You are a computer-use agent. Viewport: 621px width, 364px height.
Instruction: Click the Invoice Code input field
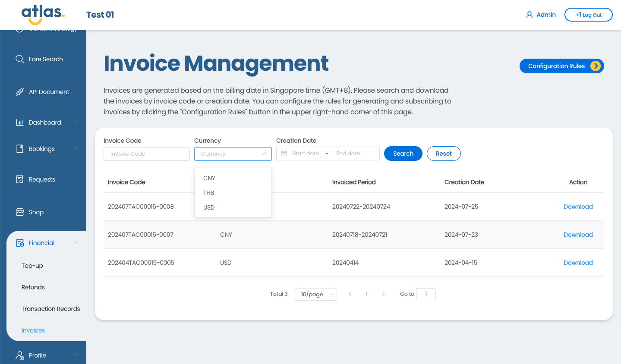tap(147, 154)
